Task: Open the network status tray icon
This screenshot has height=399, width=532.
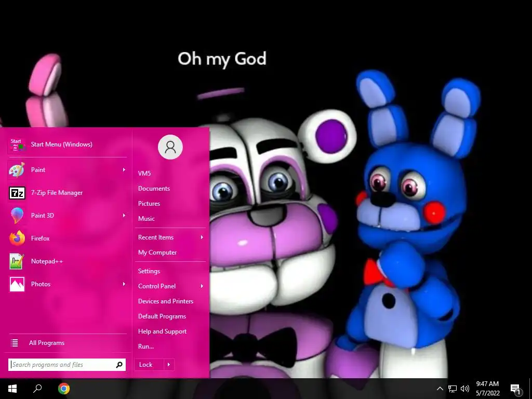Action: [x=453, y=389]
